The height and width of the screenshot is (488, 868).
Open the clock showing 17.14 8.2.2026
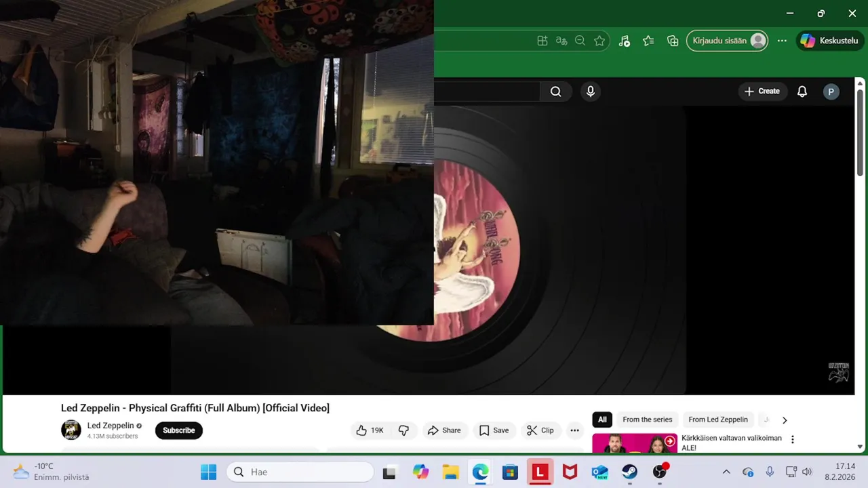pos(840,472)
